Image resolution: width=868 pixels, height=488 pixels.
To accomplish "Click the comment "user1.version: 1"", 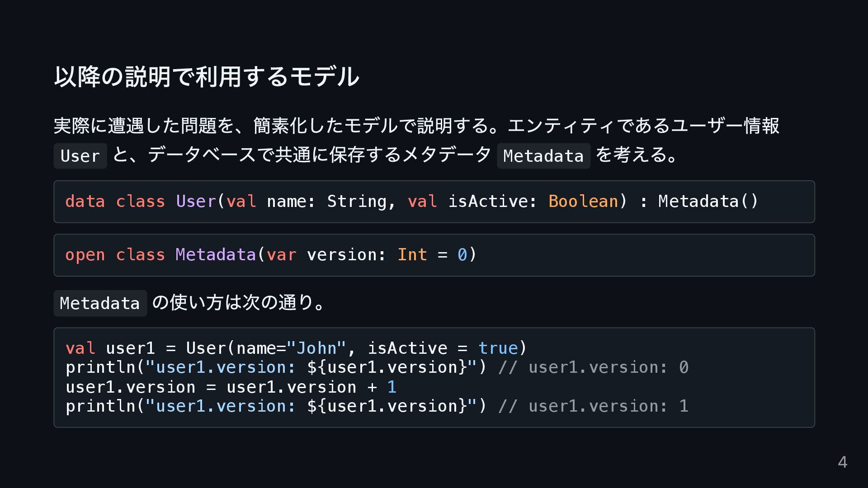I will [593, 406].
